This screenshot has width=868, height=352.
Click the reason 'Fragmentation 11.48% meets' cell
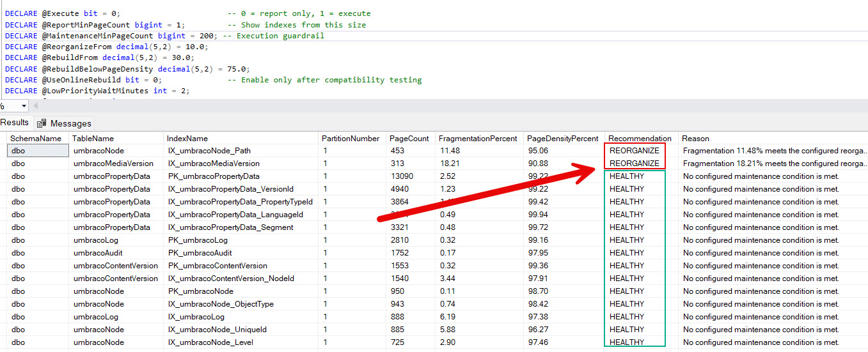point(773,151)
